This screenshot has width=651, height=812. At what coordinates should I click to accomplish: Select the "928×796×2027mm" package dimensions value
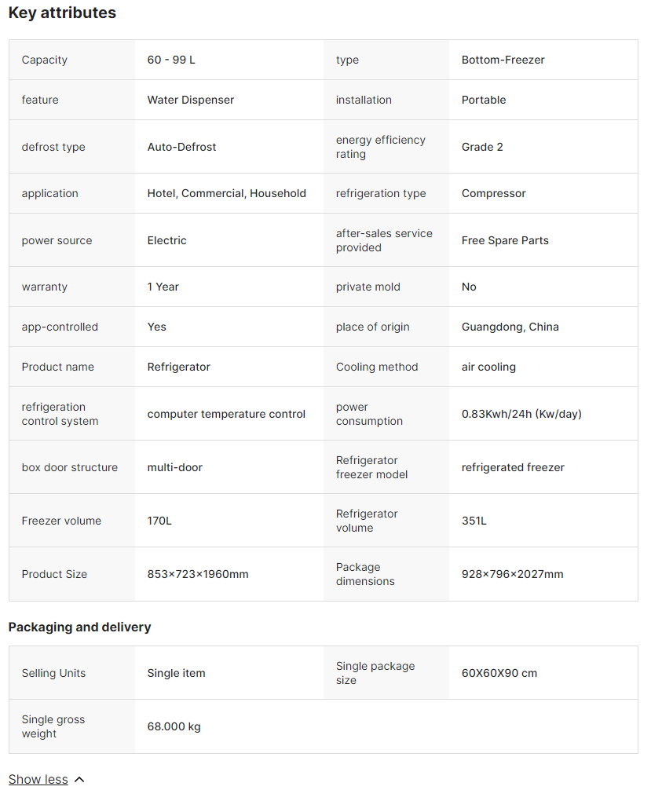pos(512,575)
